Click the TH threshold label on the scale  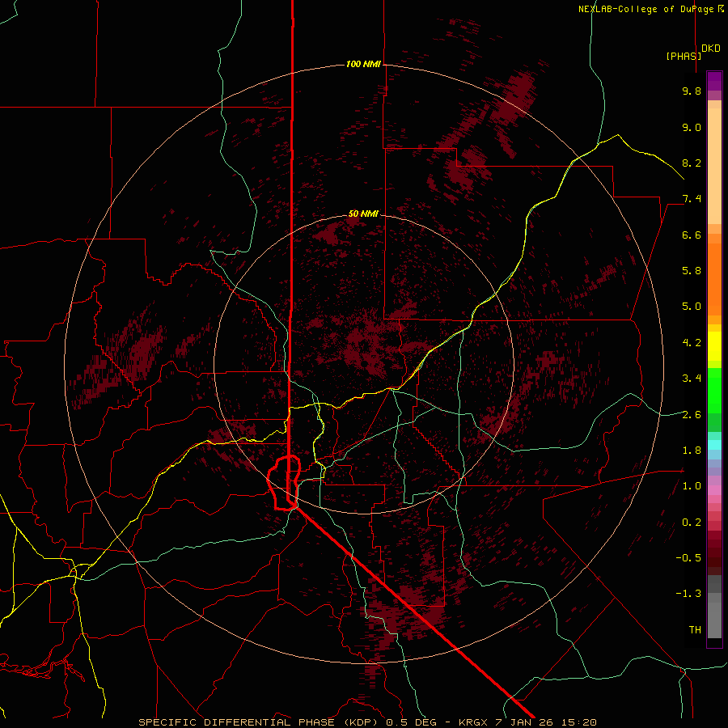click(x=695, y=630)
